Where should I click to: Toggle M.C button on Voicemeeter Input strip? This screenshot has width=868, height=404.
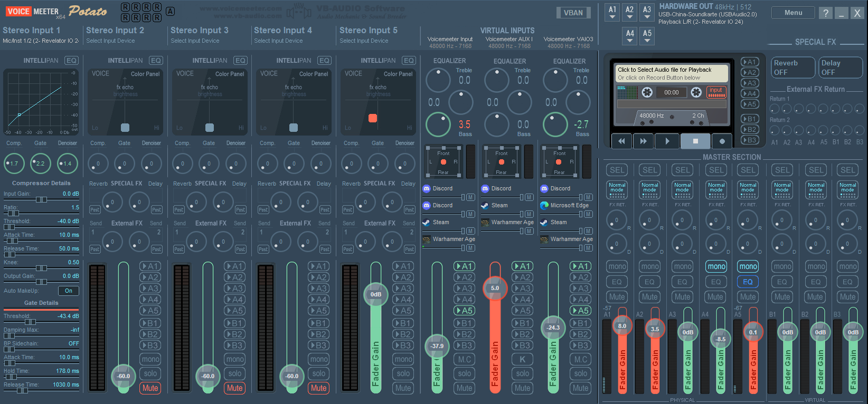(x=465, y=359)
